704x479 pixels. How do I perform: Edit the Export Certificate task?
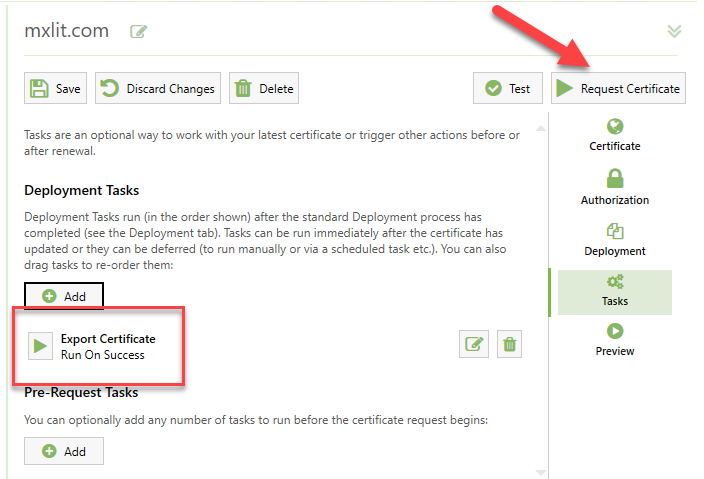474,345
